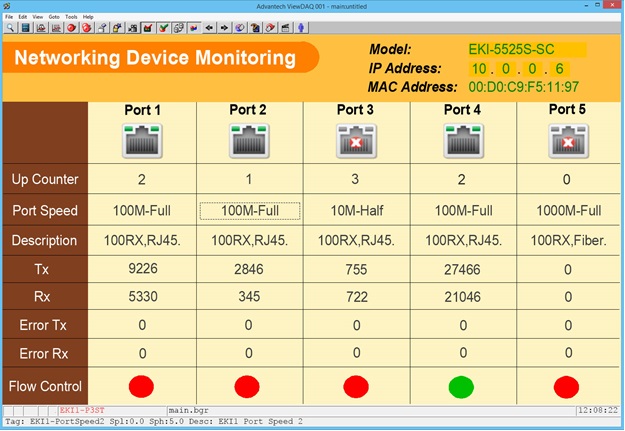Click the double red ball toolbar icon
This screenshot has width=625, height=431.
(87, 28)
